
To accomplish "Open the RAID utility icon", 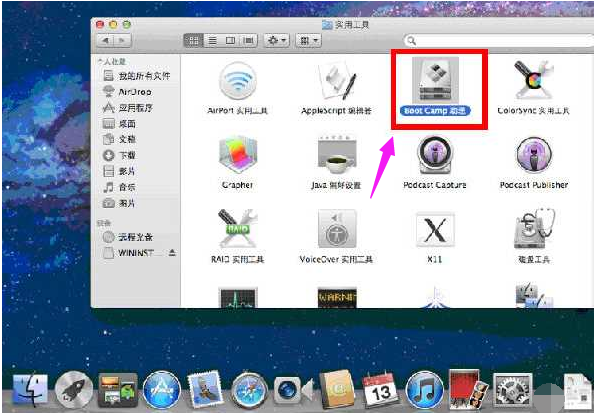I will coord(238,229).
